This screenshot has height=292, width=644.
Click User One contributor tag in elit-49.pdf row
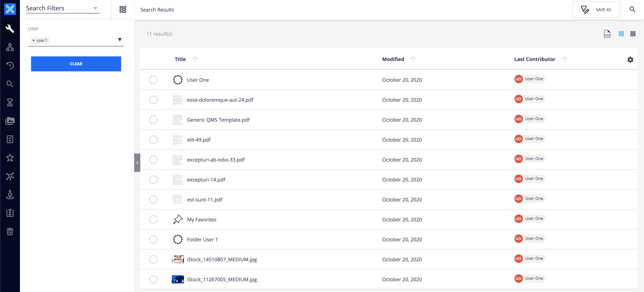coord(530,139)
